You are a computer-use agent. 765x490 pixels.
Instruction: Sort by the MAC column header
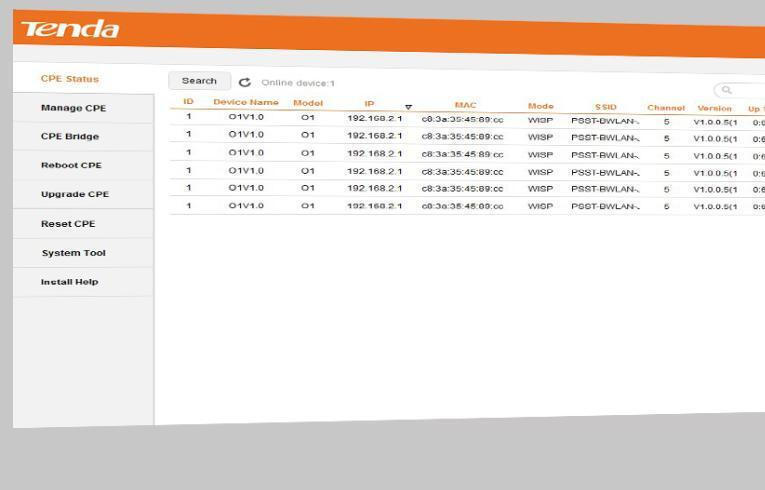[465, 105]
